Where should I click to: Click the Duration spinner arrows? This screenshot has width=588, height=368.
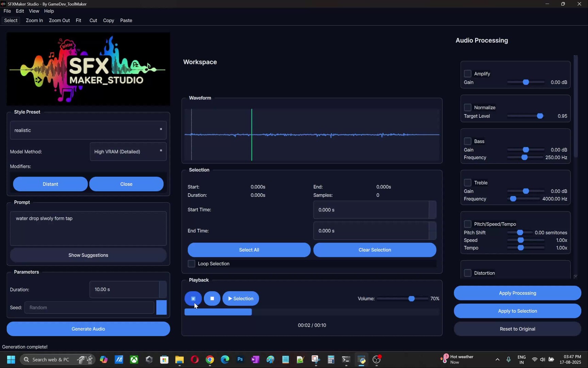(x=163, y=289)
